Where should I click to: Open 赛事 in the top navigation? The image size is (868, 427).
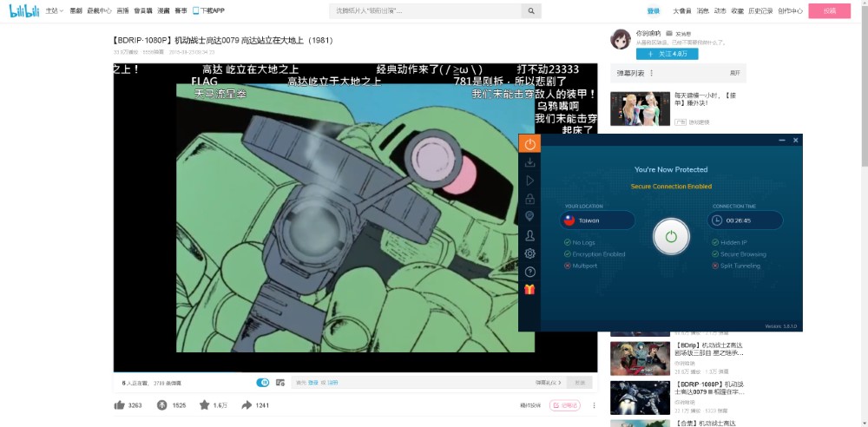tap(181, 10)
